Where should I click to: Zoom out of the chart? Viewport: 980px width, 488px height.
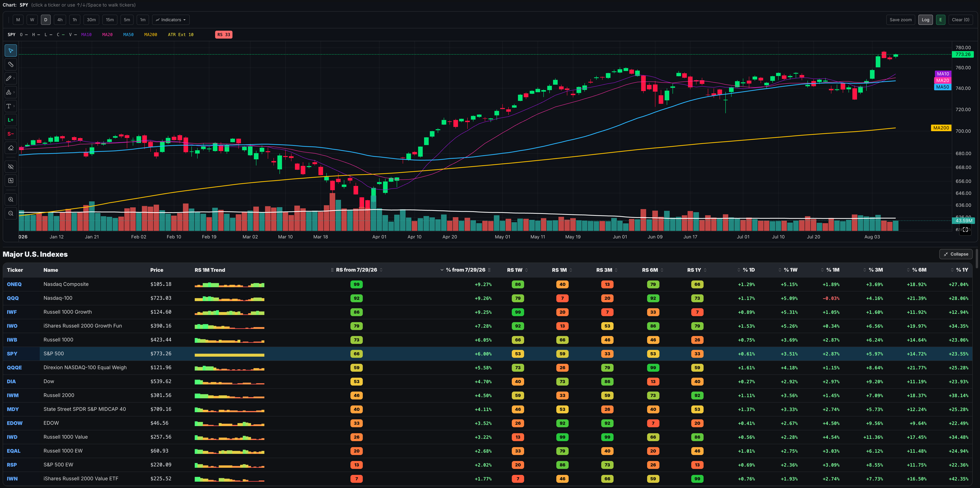(x=11, y=214)
